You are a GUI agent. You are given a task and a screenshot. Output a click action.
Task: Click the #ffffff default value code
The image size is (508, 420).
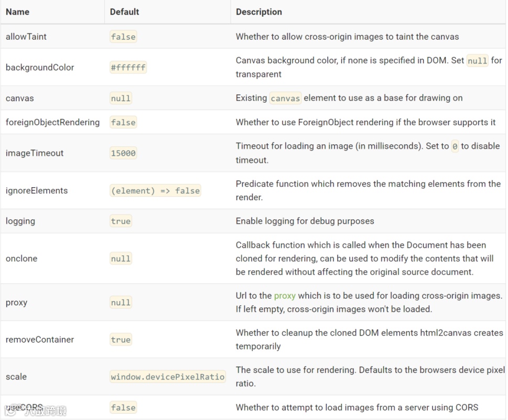tap(128, 67)
